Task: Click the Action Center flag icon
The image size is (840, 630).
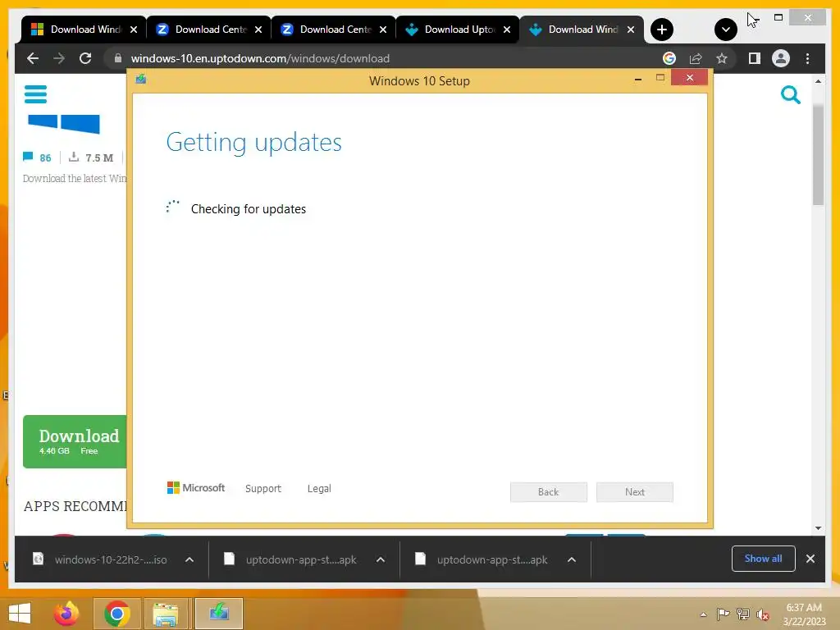Action: pos(724,614)
